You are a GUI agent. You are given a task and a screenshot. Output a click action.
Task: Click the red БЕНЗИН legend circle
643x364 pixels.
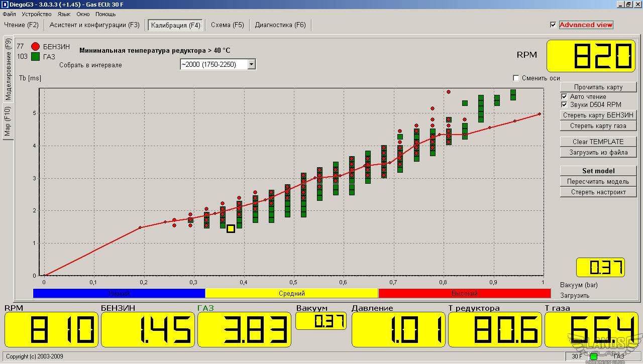(x=35, y=47)
